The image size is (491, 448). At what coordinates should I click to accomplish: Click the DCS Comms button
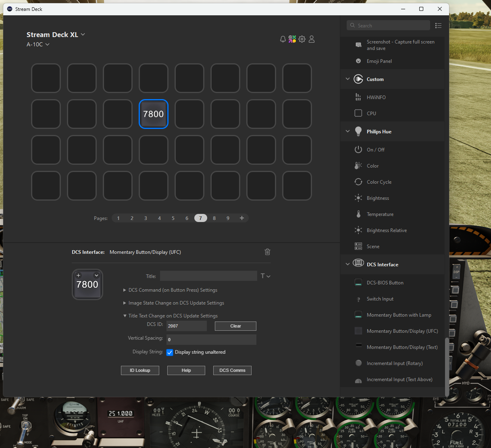click(x=232, y=370)
